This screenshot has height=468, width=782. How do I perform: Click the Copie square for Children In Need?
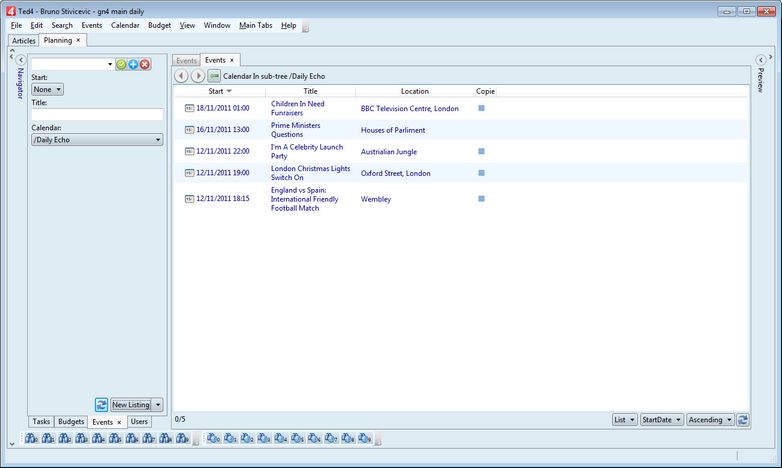[481, 108]
